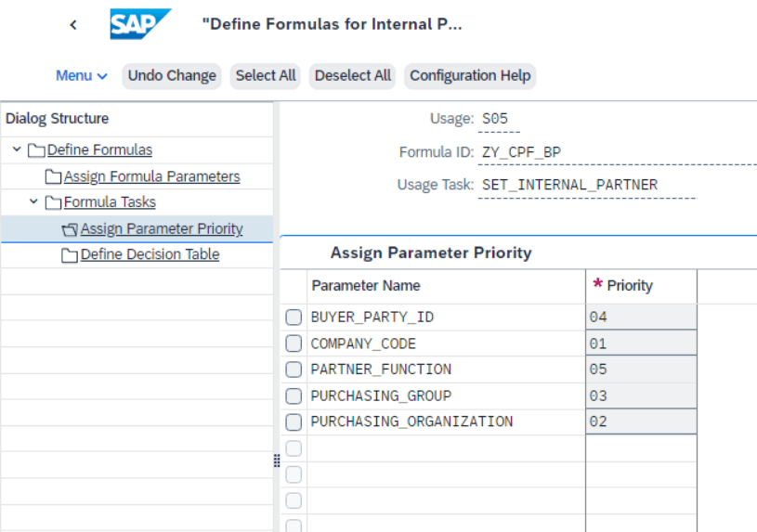Open the Menu dropdown

coord(81,76)
